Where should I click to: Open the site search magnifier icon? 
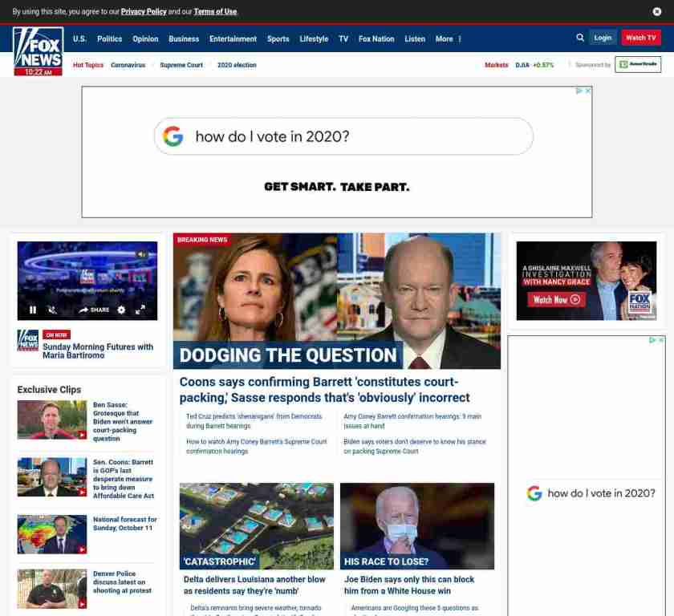[x=580, y=38]
